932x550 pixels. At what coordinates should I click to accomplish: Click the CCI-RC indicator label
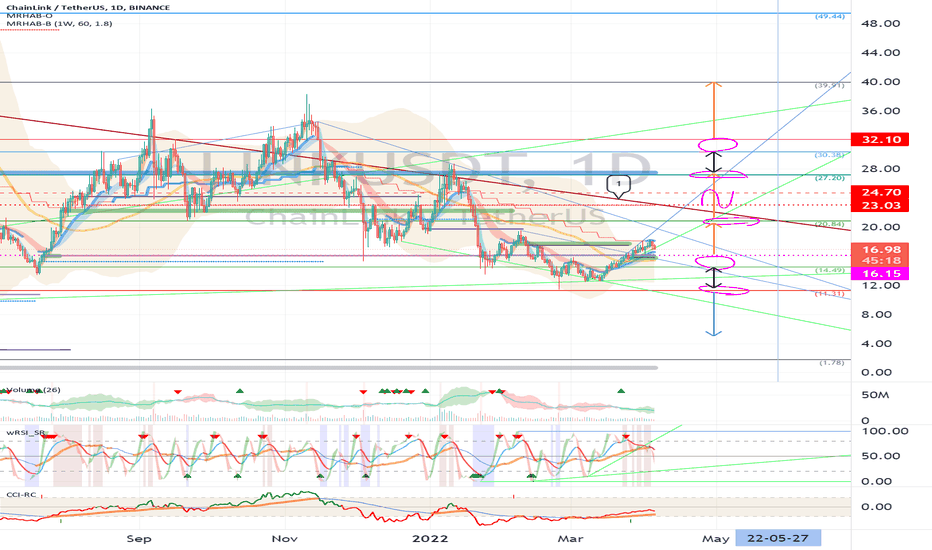point(21,495)
